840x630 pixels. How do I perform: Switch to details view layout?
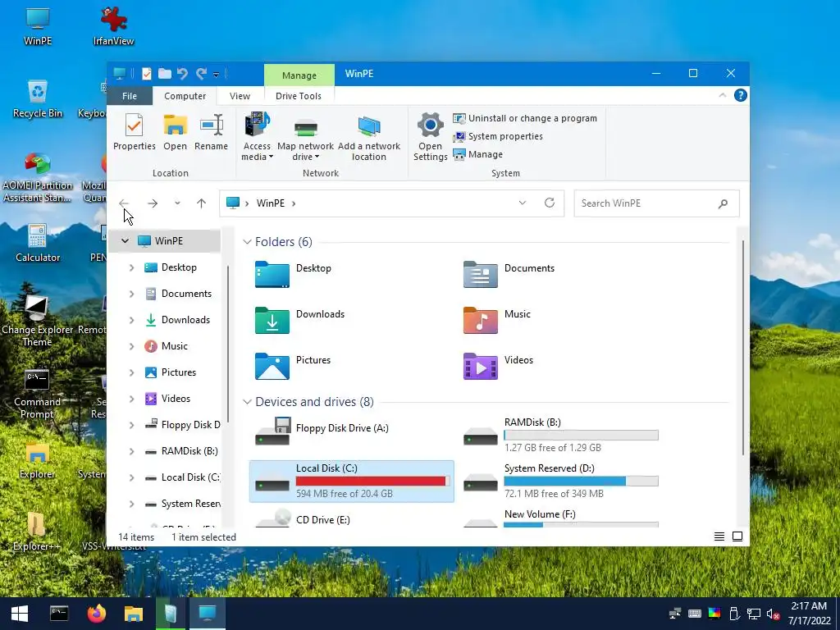(719, 536)
